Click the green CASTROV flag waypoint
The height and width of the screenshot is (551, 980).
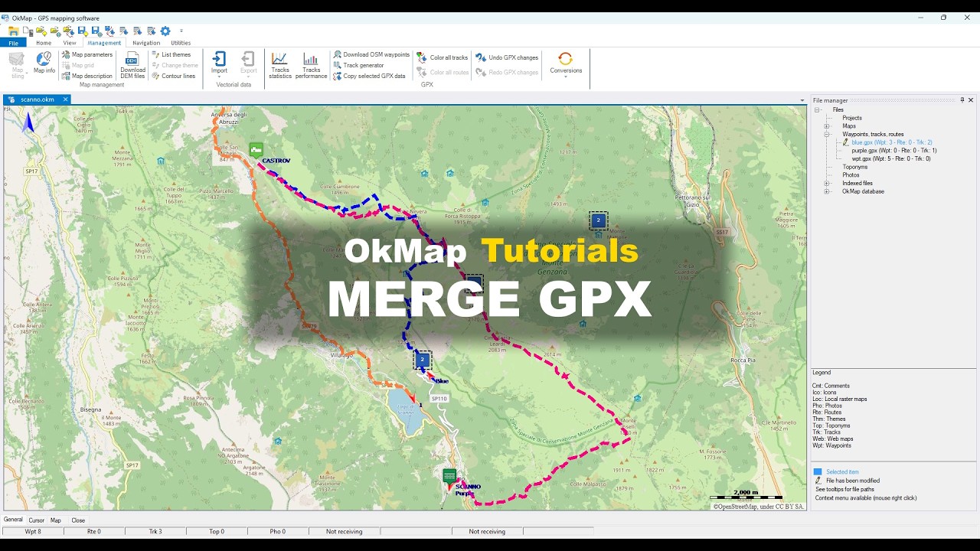click(x=256, y=149)
